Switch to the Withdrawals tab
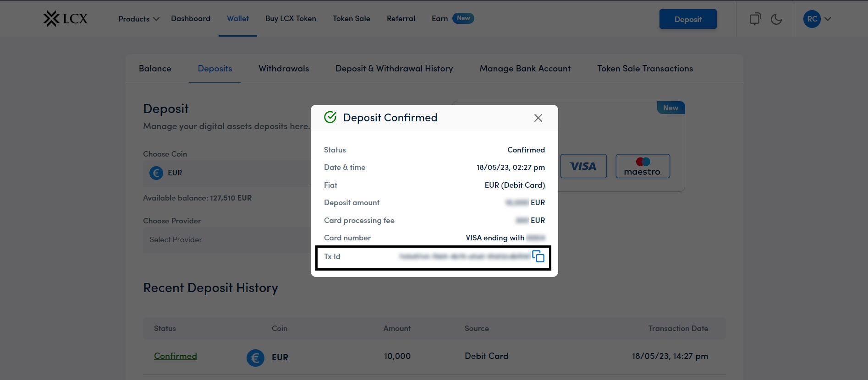 coord(284,69)
